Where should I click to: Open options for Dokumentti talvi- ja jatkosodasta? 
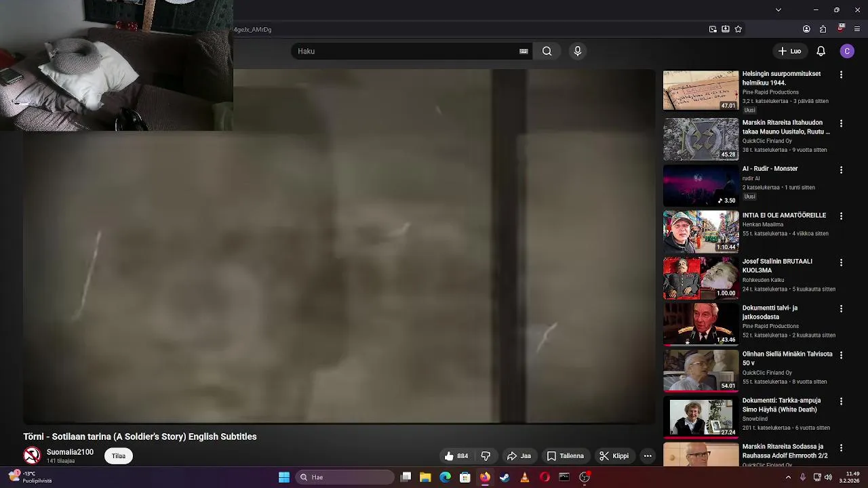click(841, 308)
